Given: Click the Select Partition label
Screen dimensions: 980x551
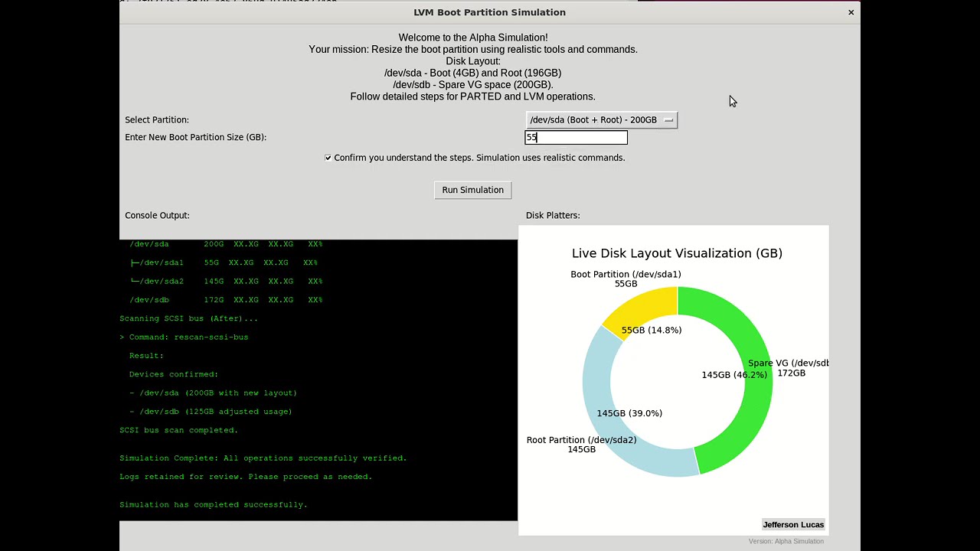Looking at the screenshot, I should point(157,120).
